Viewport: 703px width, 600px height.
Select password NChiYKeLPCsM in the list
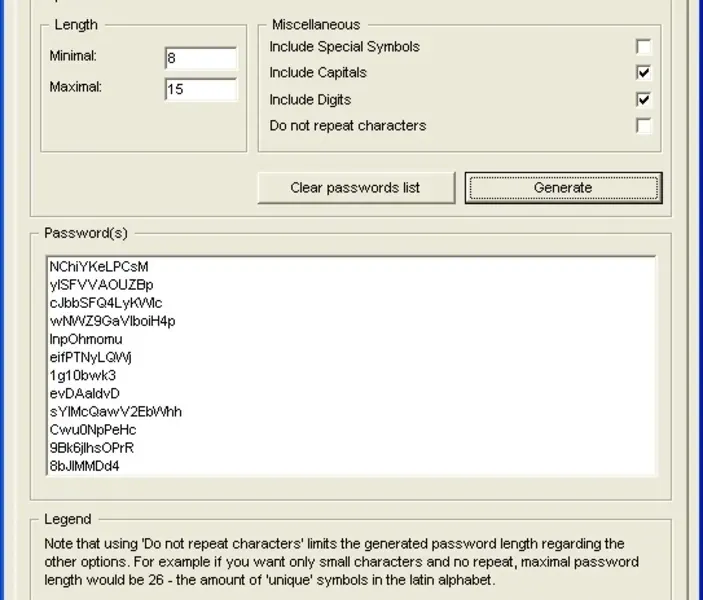[x=99, y=267]
